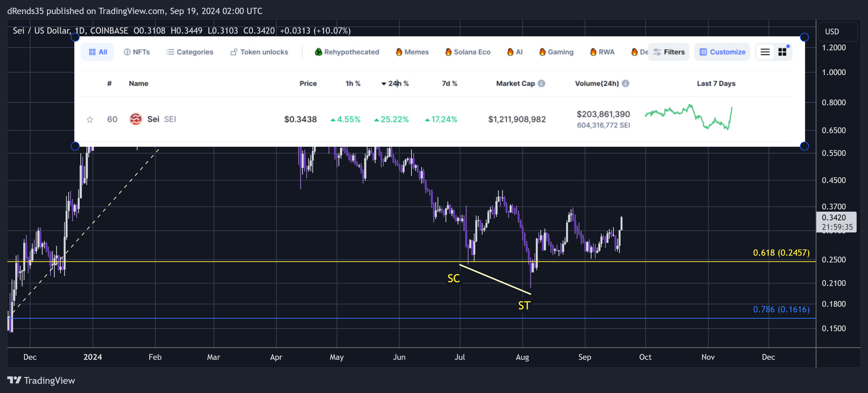Grab the top-left image resize handle
The height and width of the screenshot is (393, 868).
pos(75,37)
